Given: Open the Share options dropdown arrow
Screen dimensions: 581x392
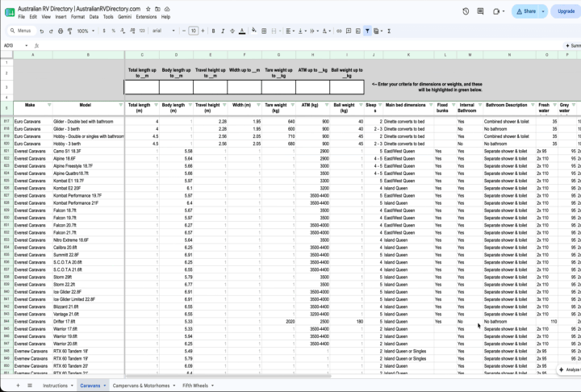Looking at the screenshot, I should [543, 11].
